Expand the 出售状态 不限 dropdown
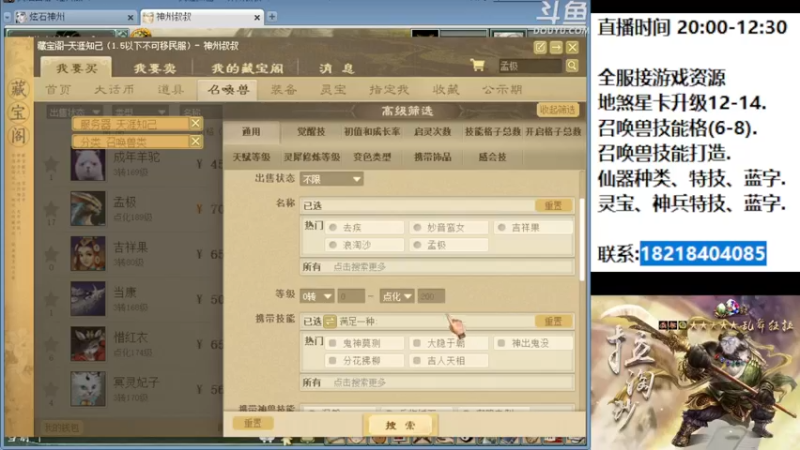Screen dimensions: 800x450 [x=332, y=179]
